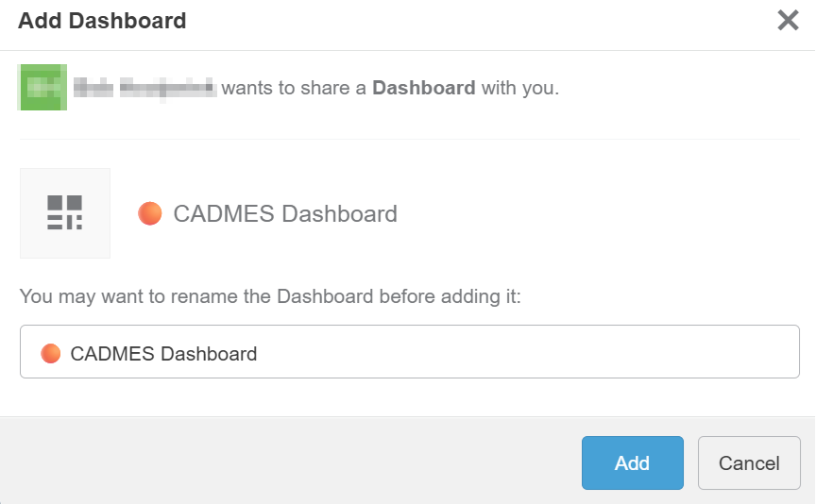The width and height of the screenshot is (816, 504).
Task: Click the 'with you.' text
Action: [520, 89]
